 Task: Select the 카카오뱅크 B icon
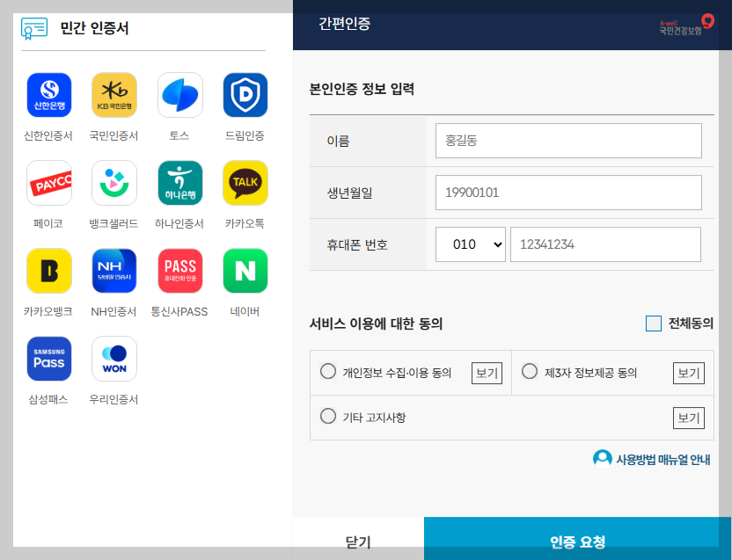pos(49,271)
